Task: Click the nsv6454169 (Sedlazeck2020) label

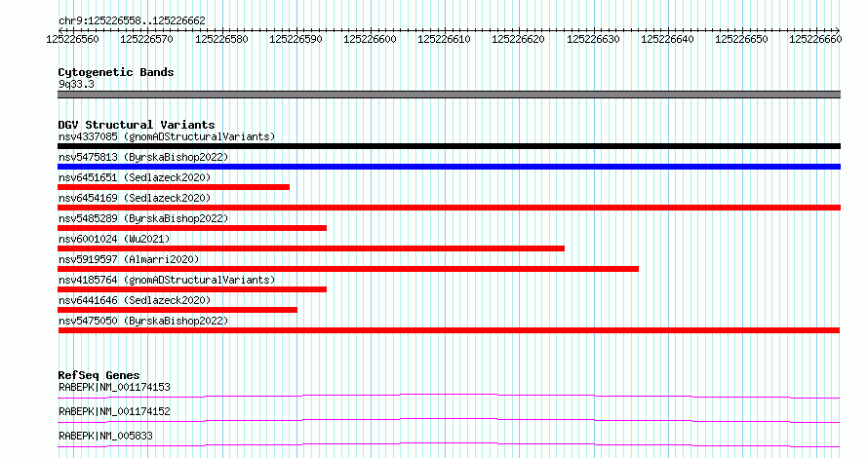Action: click(135, 198)
